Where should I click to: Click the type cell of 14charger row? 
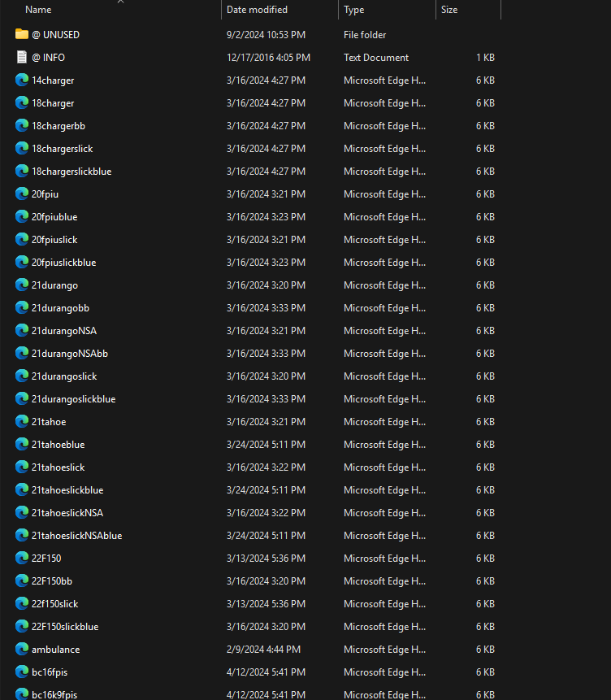[x=384, y=80]
